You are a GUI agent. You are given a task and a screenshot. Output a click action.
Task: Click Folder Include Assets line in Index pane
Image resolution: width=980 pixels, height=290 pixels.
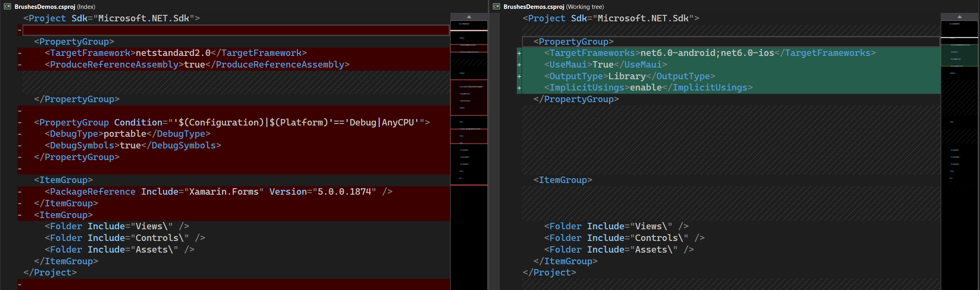pos(120,250)
